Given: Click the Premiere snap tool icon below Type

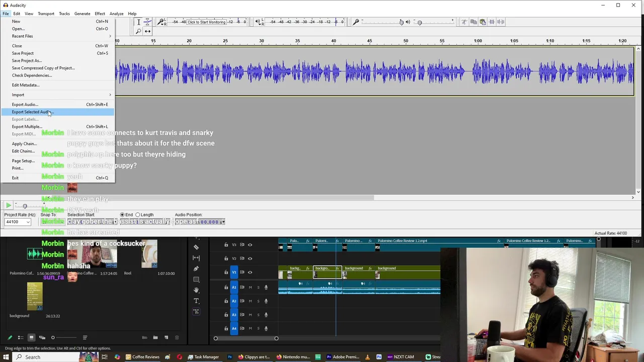Looking at the screenshot, I should coord(196,312).
